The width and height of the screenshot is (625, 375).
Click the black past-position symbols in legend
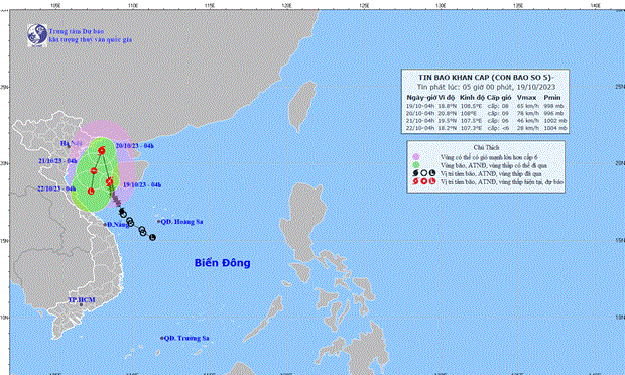pos(424,173)
